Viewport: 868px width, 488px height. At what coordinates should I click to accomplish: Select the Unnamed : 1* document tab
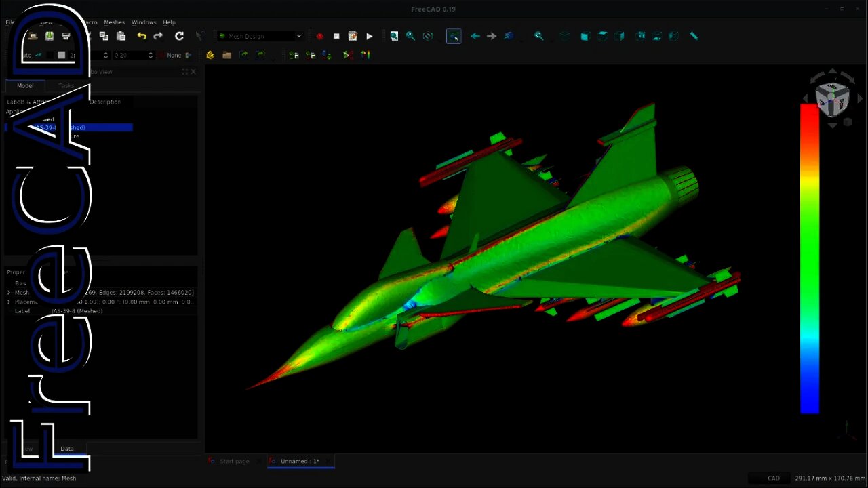coord(300,461)
